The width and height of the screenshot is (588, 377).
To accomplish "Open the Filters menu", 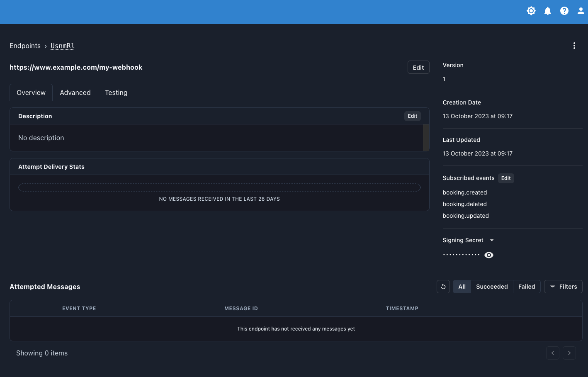I will (563, 287).
